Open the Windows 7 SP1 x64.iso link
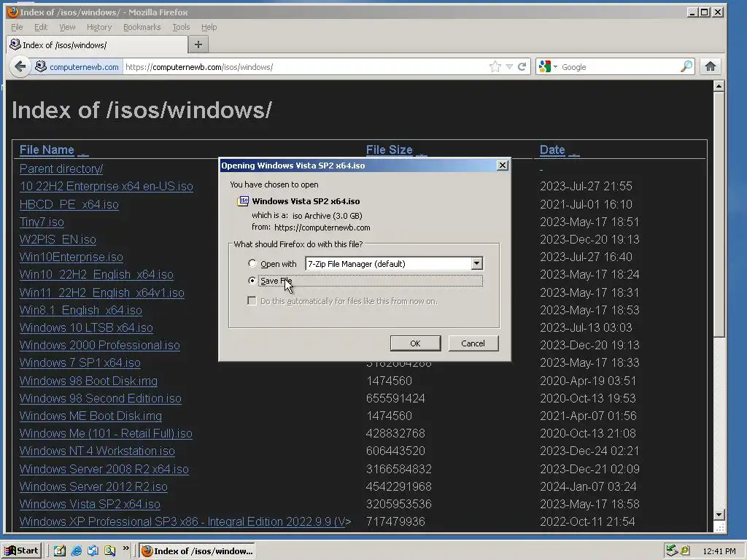The image size is (747, 560). point(80,363)
